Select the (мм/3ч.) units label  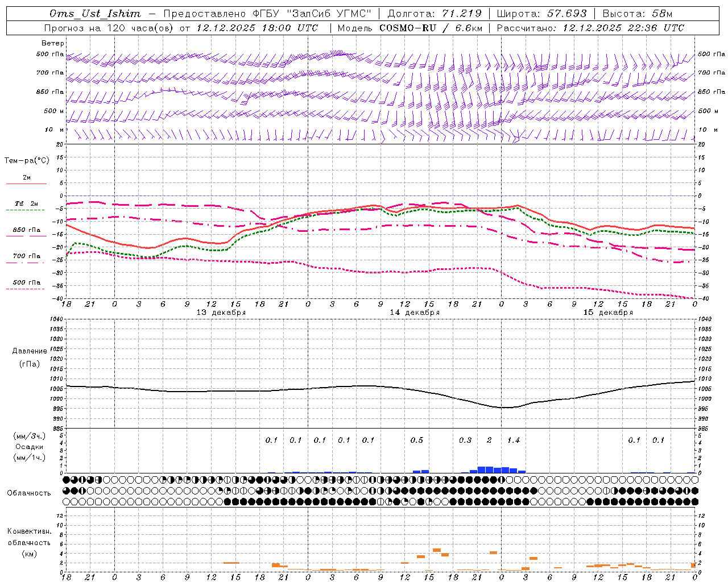pyautogui.click(x=29, y=436)
